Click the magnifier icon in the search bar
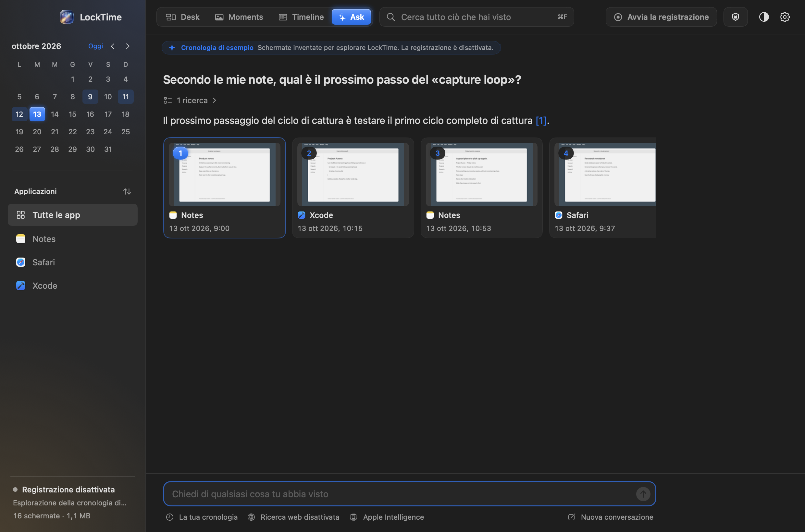 pos(391,17)
